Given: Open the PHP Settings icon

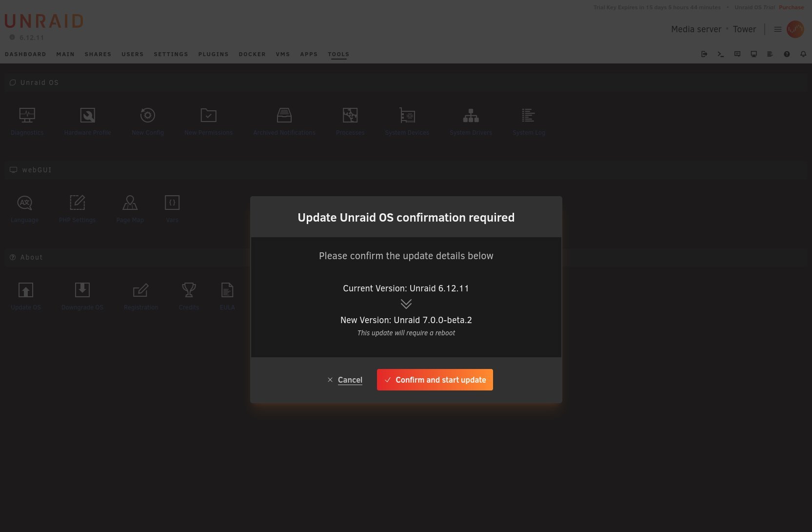Looking at the screenshot, I should click(77, 203).
